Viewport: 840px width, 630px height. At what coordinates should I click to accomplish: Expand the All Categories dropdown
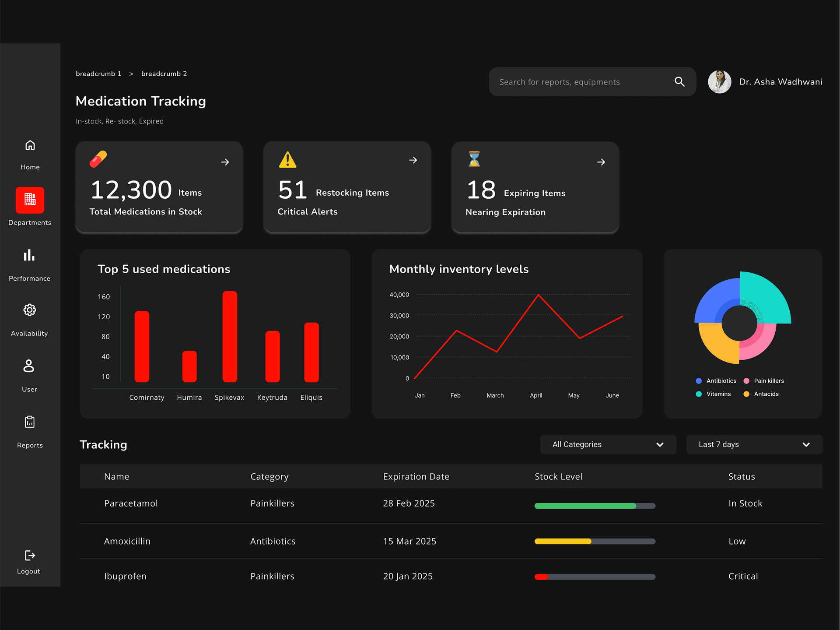pos(608,444)
